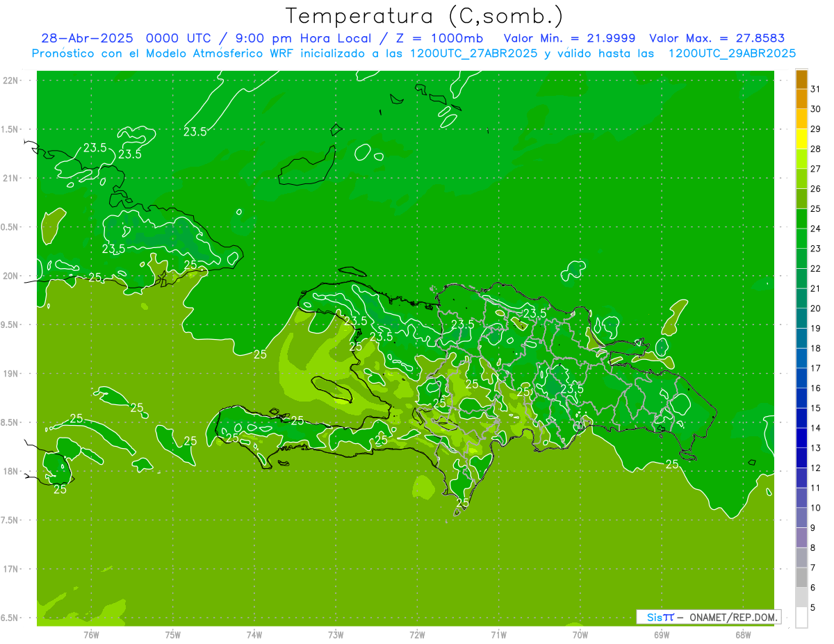Click the 68W longitude axis label

point(743,635)
